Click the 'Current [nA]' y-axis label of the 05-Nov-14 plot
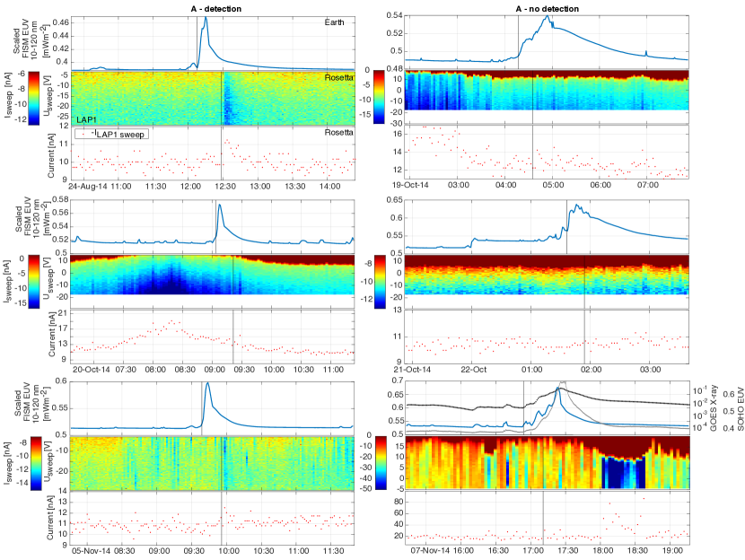This screenshot has height=560, width=745. tap(50, 518)
